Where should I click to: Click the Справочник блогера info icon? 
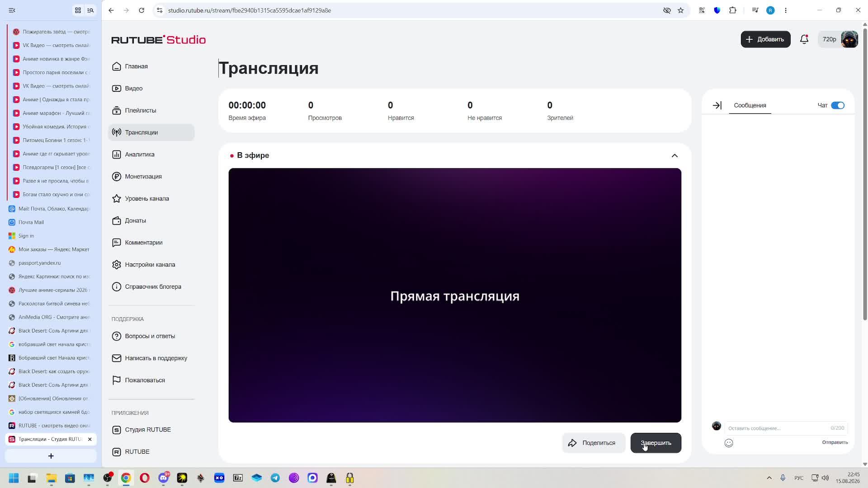point(117,287)
